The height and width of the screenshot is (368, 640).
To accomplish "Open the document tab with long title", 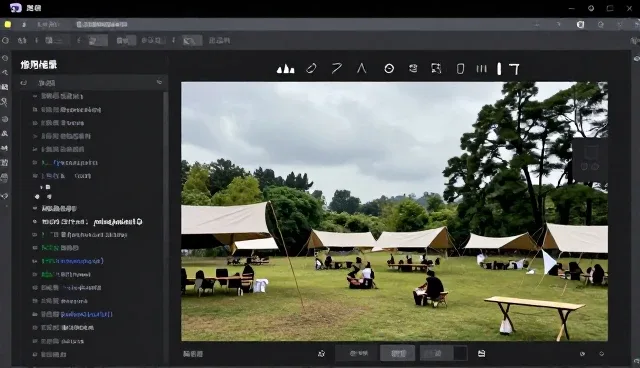I will point(102,24).
